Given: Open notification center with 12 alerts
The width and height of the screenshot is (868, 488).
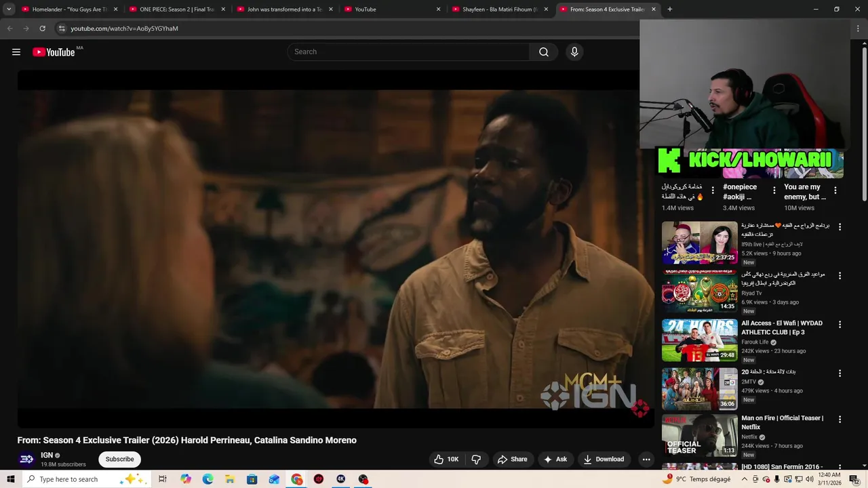Looking at the screenshot, I should 854,479.
